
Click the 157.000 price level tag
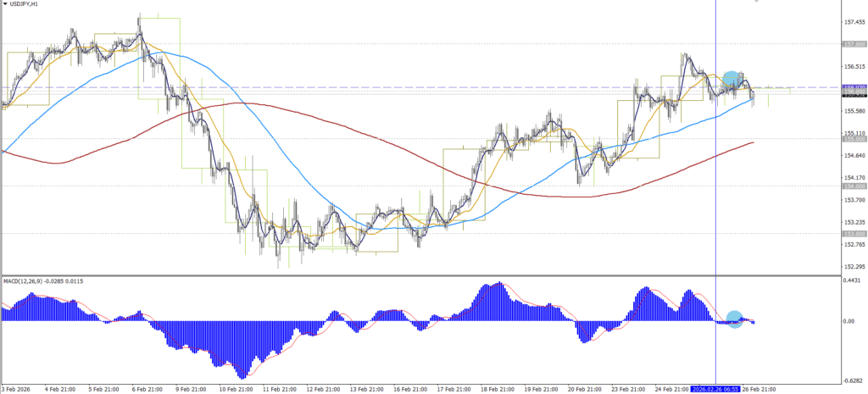pos(853,43)
